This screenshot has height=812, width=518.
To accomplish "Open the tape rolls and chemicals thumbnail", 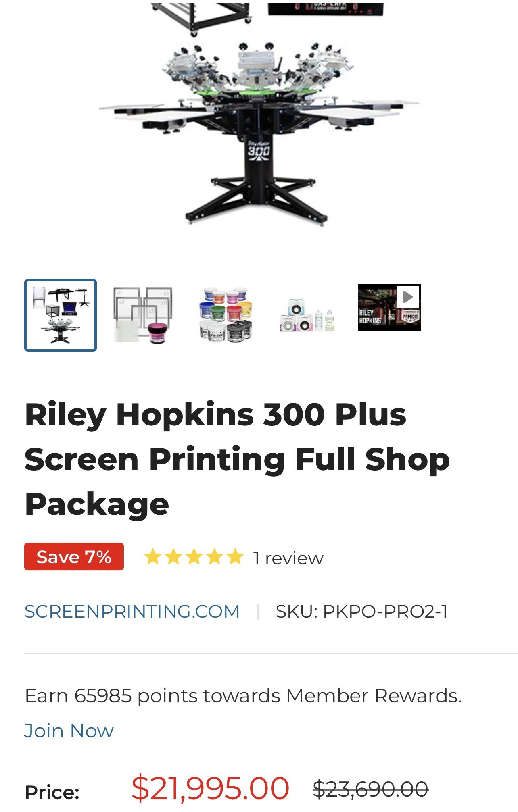I will pos(307,316).
